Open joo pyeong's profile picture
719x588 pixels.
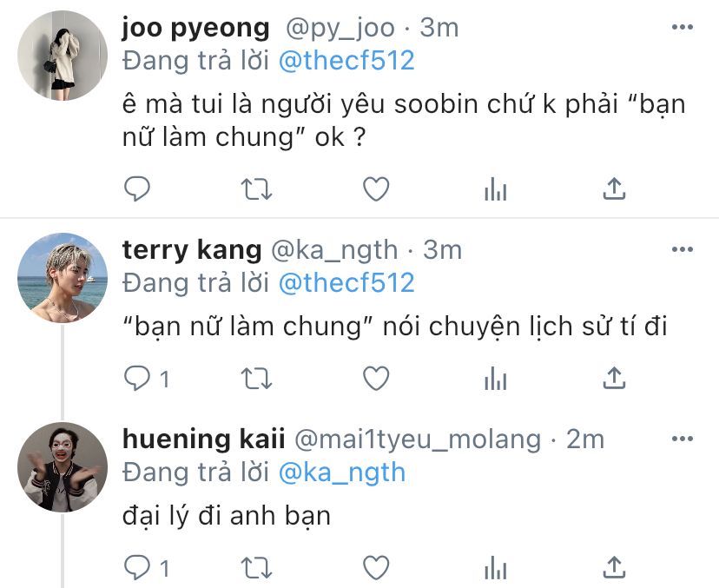[63, 56]
